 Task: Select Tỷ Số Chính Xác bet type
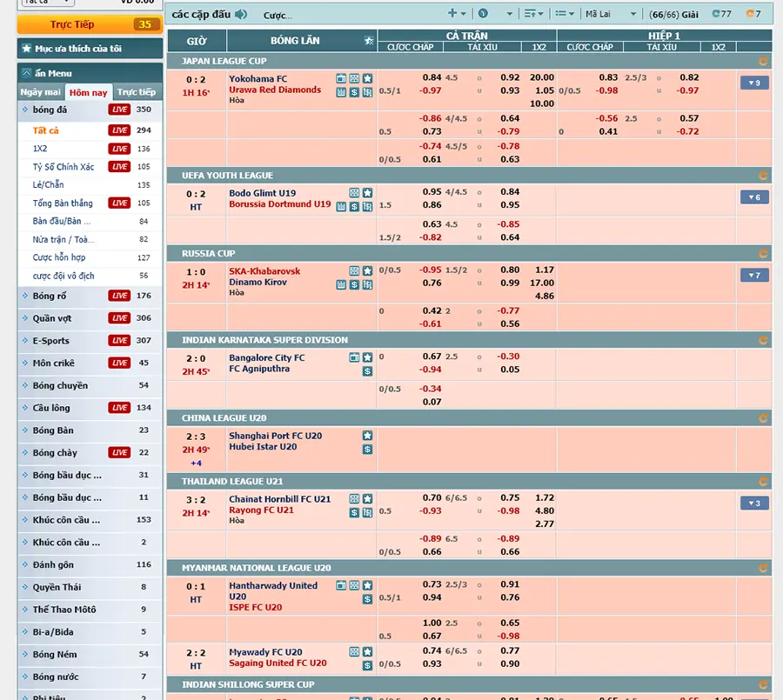coord(64,167)
